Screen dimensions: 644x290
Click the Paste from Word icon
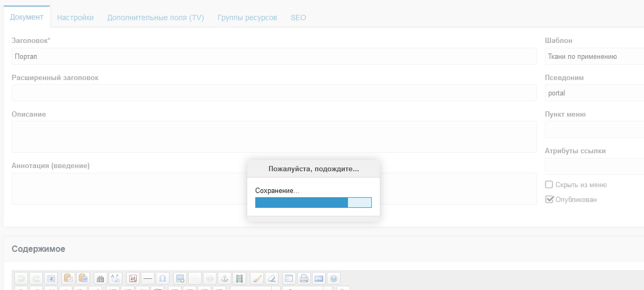(x=83, y=278)
